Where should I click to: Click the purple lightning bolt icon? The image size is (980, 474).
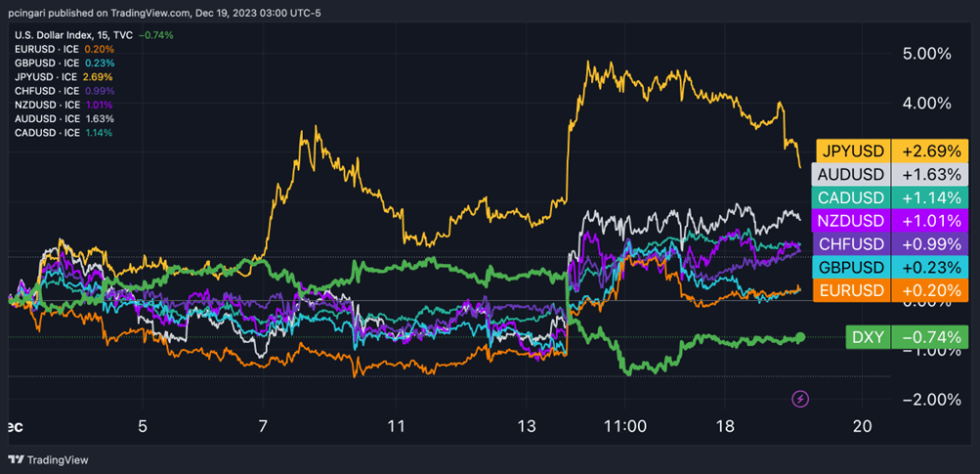pyautogui.click(x=800, y=398)
